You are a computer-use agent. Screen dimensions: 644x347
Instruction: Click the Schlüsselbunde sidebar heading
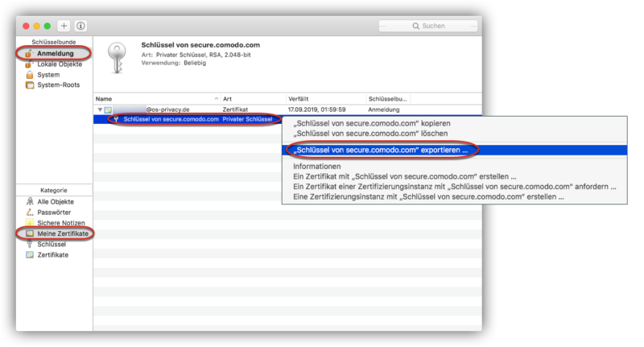click(x=54, y=42)
